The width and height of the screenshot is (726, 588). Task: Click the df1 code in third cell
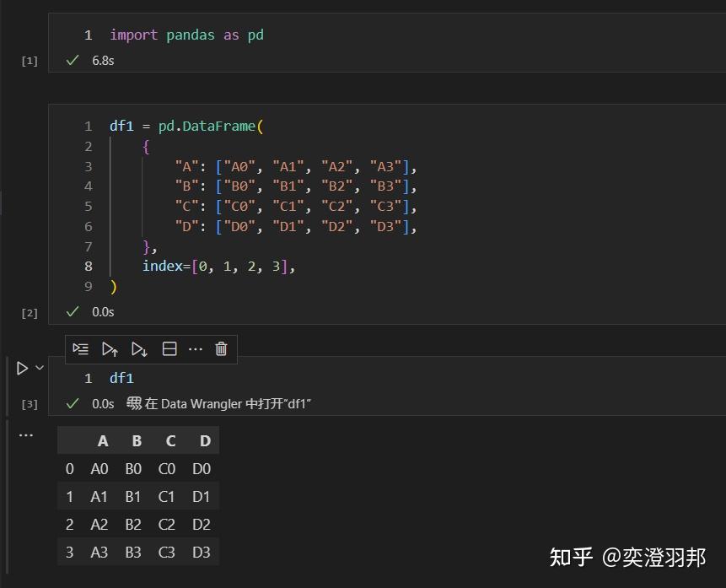121,378
